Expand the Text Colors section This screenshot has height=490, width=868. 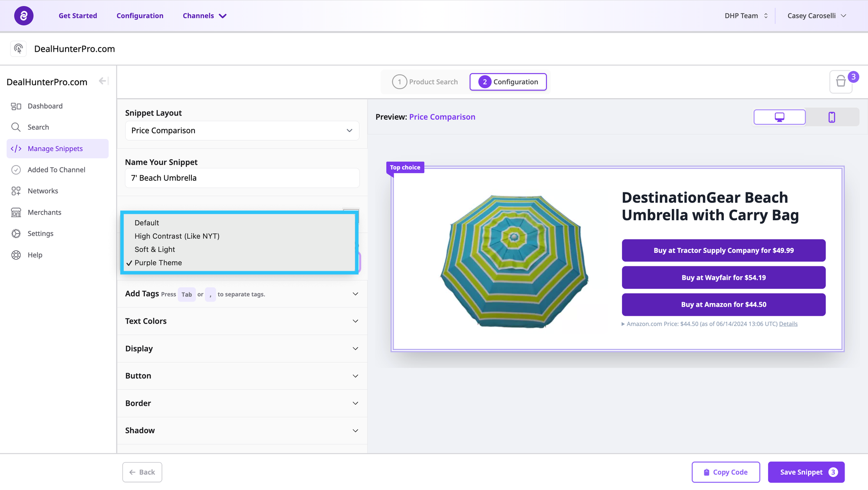(242, 321)
